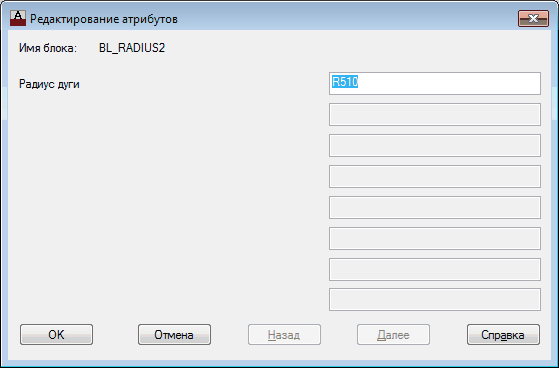Click the blank area inside the Радиус дуги field

[449, 83]
